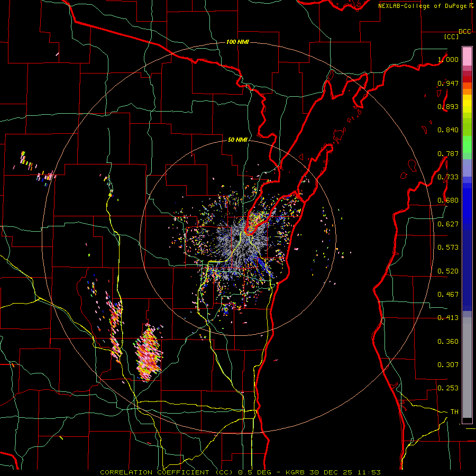
Task: Click the 0.627 scale value
Action: [448, 224]
